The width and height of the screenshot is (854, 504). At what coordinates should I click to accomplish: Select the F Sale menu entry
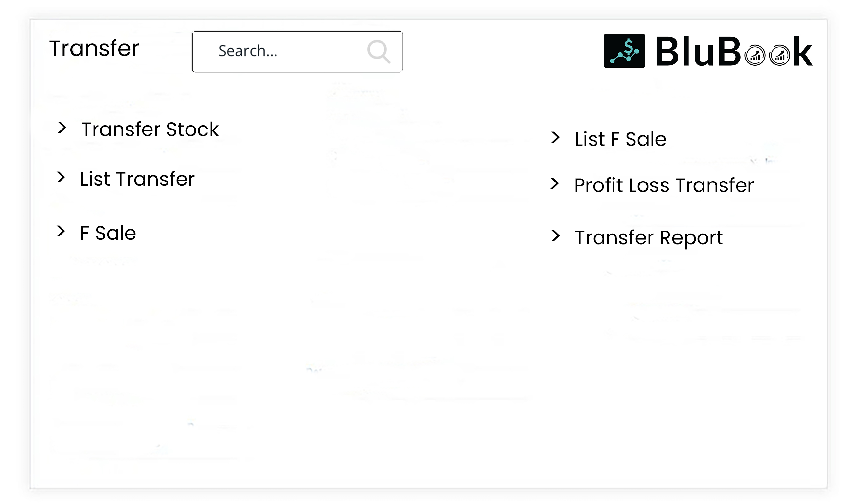[108, 233]
